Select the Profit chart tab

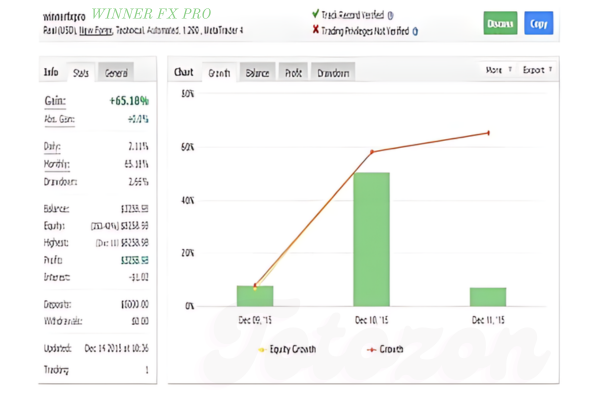click(294, 73)
